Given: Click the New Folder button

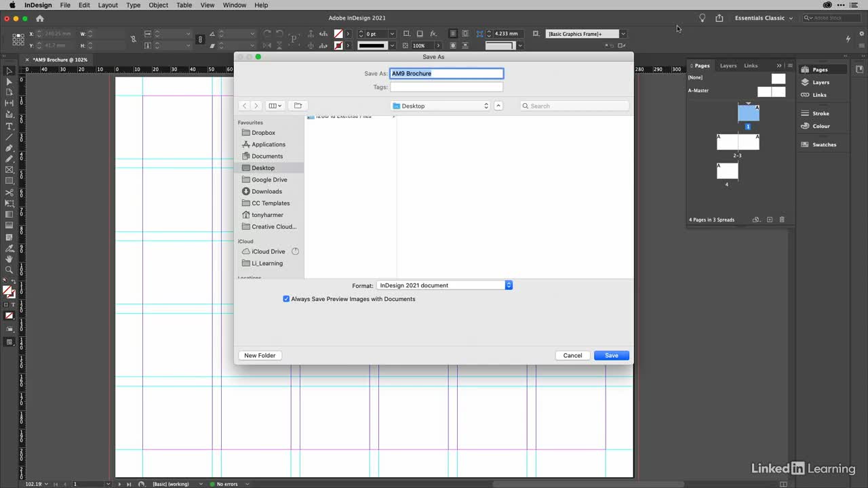Looking at the screenshot, I should (260, 355).
